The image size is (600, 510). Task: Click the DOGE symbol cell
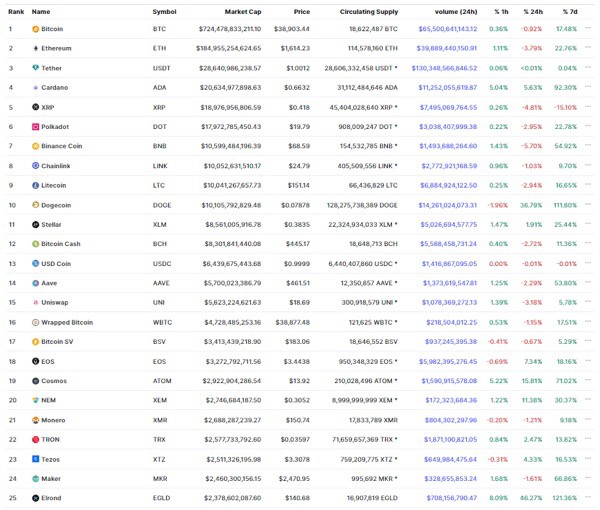(x=162, y=205)
